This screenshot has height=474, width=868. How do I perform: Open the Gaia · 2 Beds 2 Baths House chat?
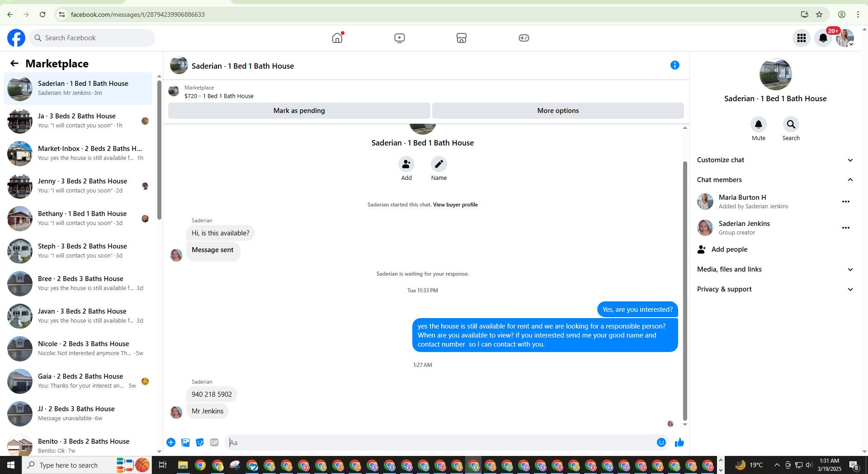pos(78,381)
